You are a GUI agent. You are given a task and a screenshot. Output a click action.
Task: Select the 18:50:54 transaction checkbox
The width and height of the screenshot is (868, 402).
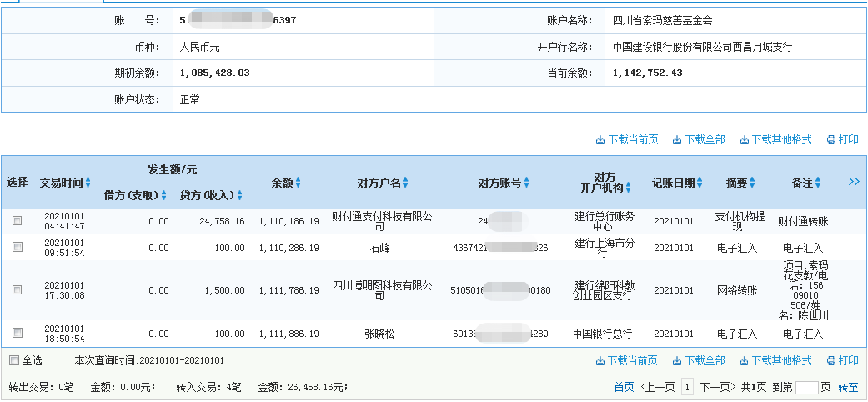[18, 333]
